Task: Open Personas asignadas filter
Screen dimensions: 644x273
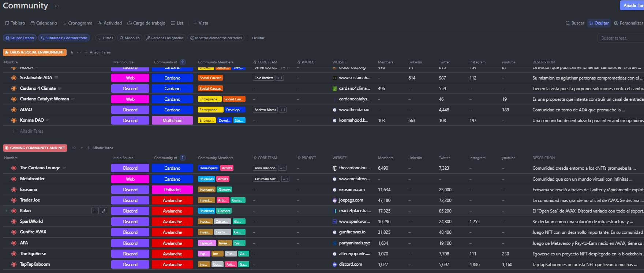Action: tap(165, 38)
